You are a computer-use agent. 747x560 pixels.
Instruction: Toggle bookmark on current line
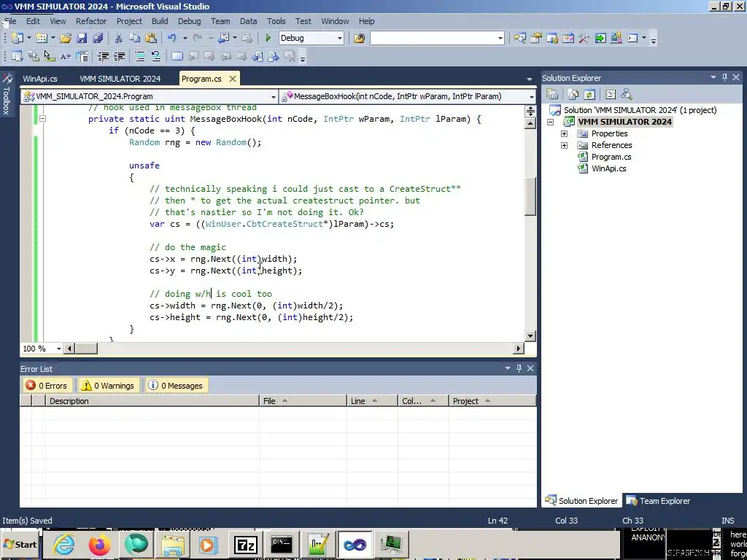pyautogui.click(x=177, y=57)
